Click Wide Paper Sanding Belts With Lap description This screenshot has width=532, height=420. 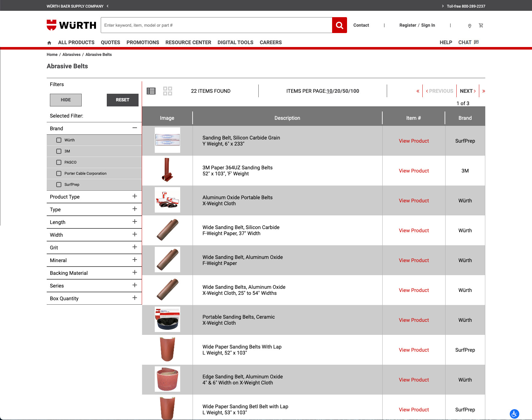(x=242, y=350)
